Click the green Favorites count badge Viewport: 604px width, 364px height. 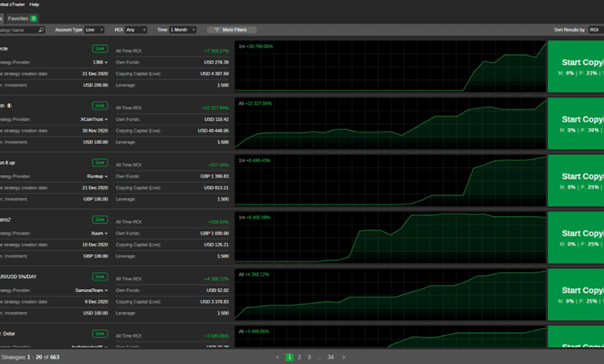tap(34, 17)
